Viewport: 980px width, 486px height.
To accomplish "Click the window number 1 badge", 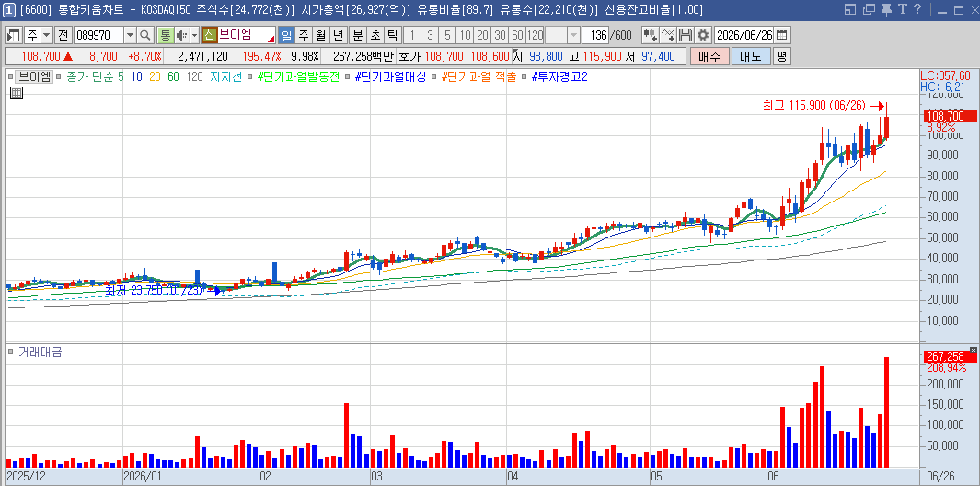I will click(10, 9).
